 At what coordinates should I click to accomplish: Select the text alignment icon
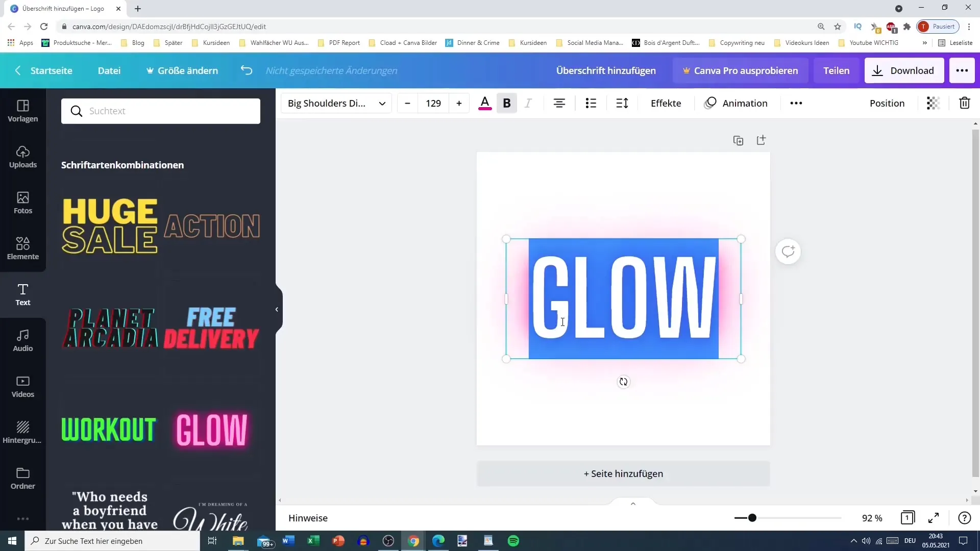(x=559, y=104)
